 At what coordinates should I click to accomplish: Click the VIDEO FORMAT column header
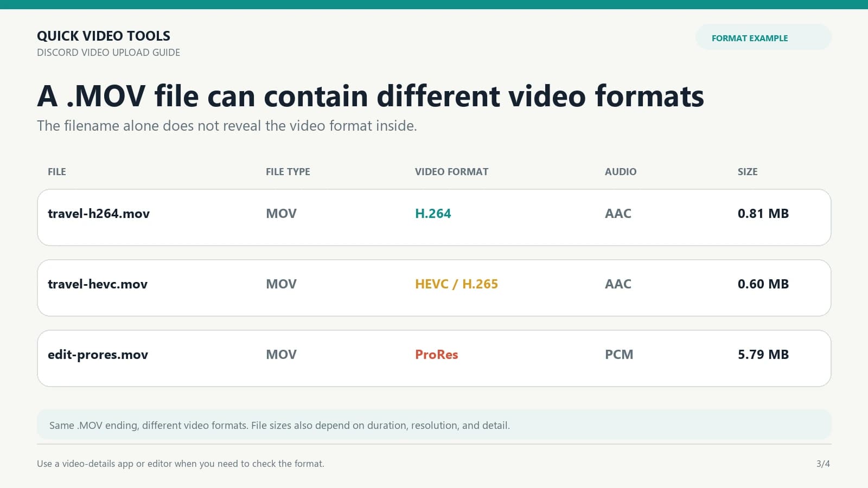point(452,172)
